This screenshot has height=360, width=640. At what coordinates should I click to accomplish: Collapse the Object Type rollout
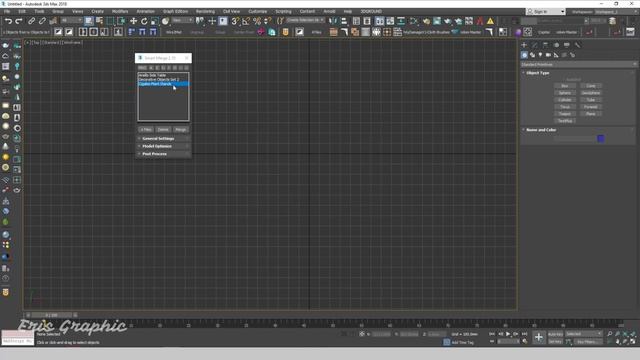pos(538,73)
